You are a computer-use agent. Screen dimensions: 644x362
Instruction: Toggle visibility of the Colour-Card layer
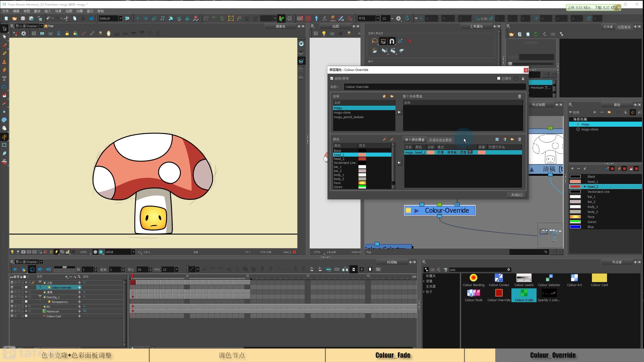12,316
